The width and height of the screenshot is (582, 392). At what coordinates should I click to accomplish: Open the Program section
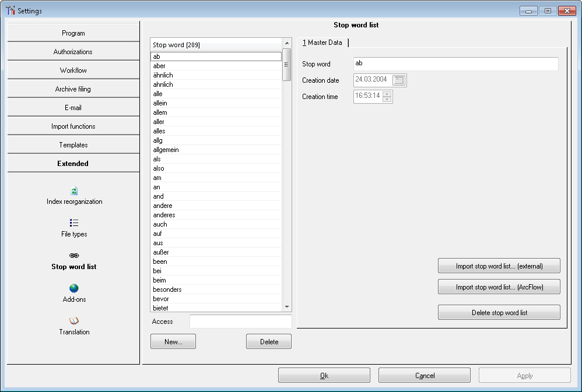click(x=73, y=33)
